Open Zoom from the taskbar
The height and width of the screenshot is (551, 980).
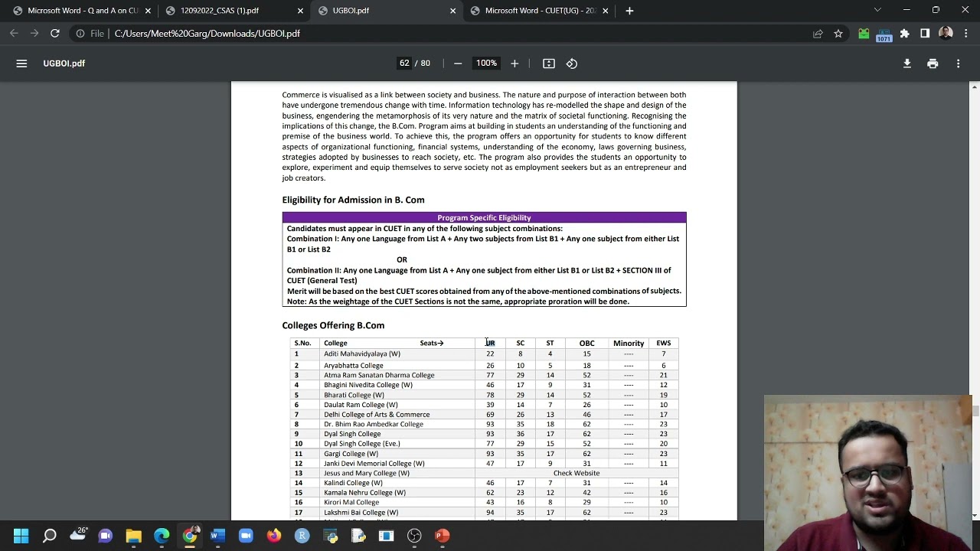coord(246,536)
